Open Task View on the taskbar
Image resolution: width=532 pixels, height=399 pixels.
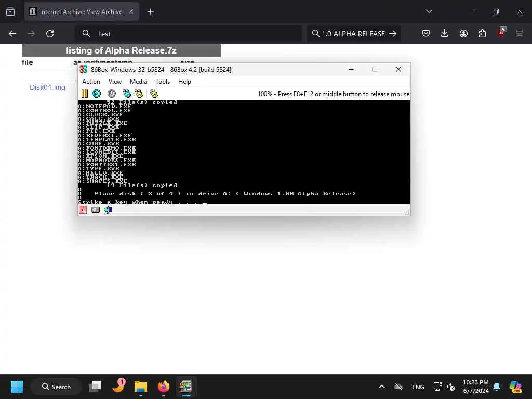click(x=95, y=387)
